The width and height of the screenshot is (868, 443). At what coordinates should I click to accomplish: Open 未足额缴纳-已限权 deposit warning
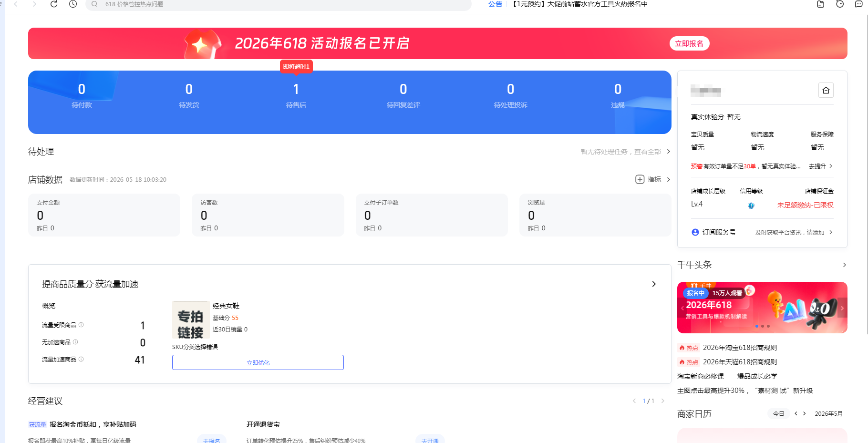point(806,205)
